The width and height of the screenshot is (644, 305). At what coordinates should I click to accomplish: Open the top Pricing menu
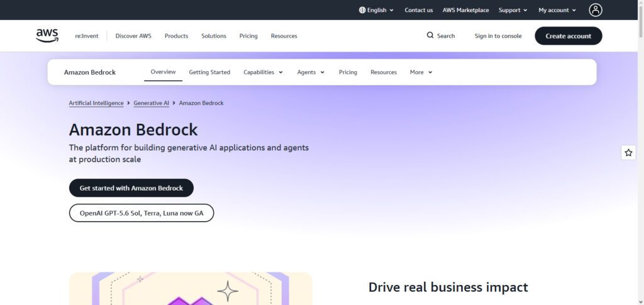[248, 36]
